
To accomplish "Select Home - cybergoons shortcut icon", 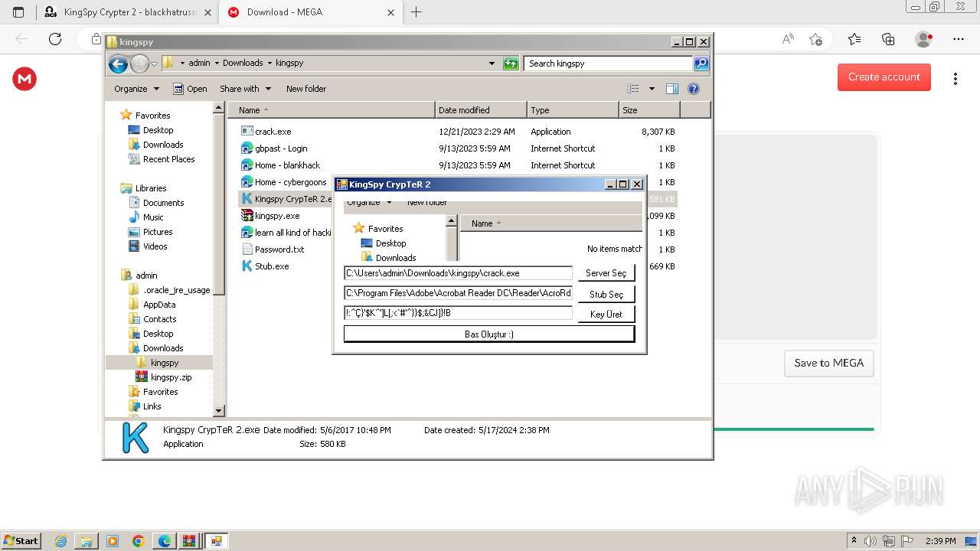I will pyautogui.click(x=247, y=182).
